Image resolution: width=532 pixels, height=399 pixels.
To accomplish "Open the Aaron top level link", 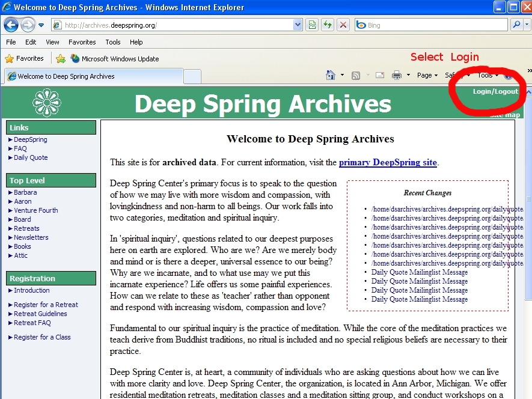I will click(x=22, y=201).
